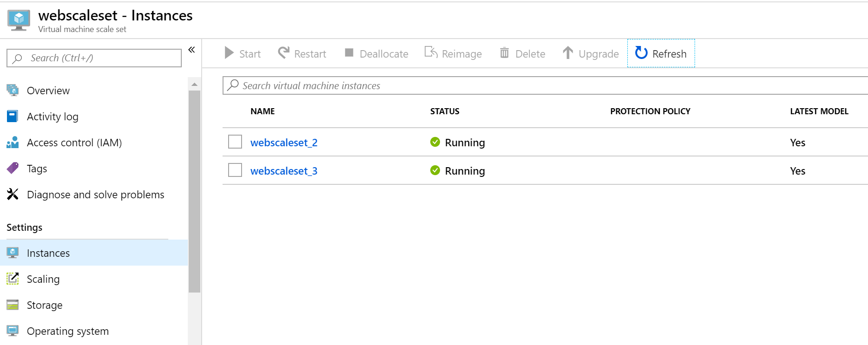Click the Delete trash icon
This screenshot has height=345, width=868.
(x=504, y=52)
